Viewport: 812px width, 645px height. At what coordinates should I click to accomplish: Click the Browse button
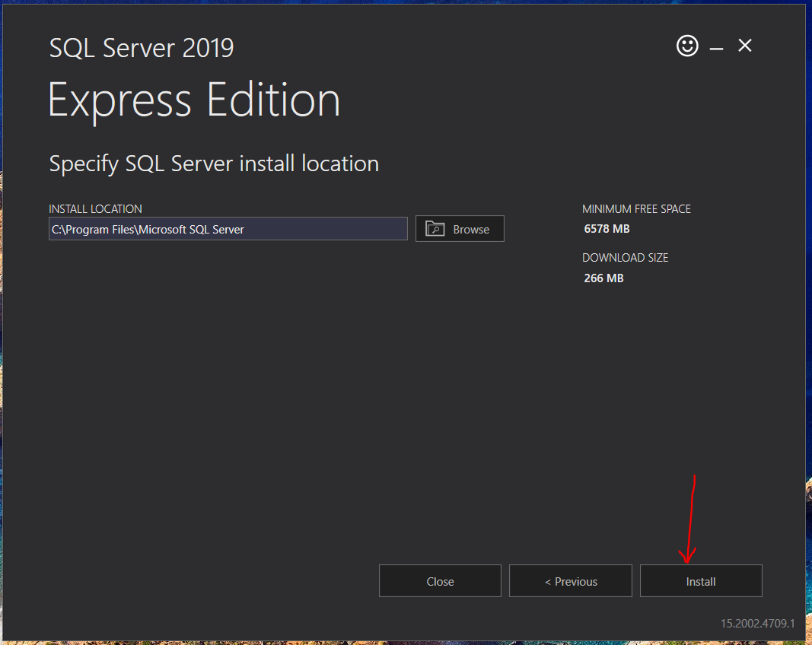(460, 229)
